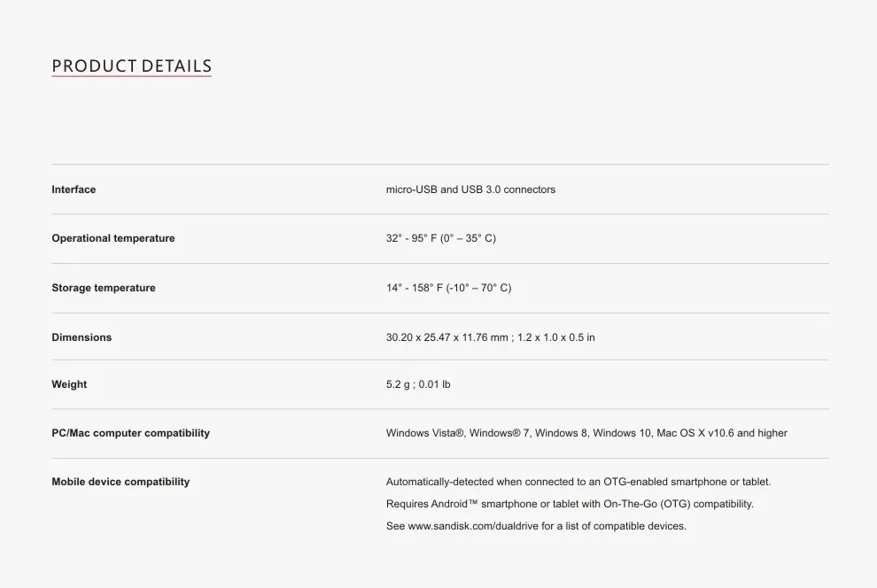Click the Requires Android smartphone or tablet line

click(570, 504)
